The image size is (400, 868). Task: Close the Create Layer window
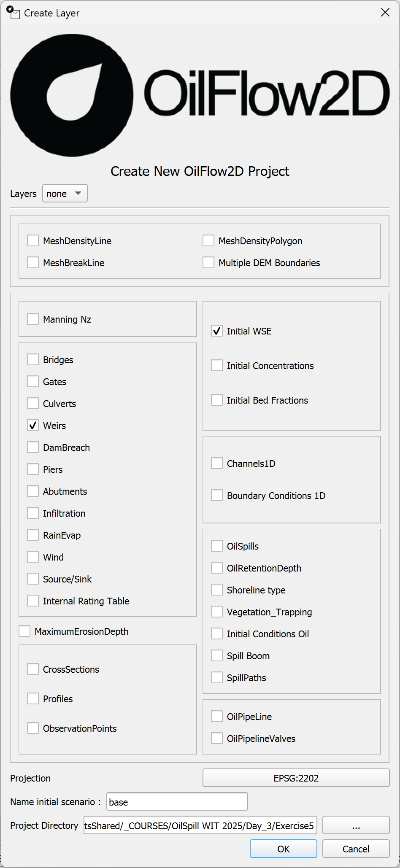point(385,13)
